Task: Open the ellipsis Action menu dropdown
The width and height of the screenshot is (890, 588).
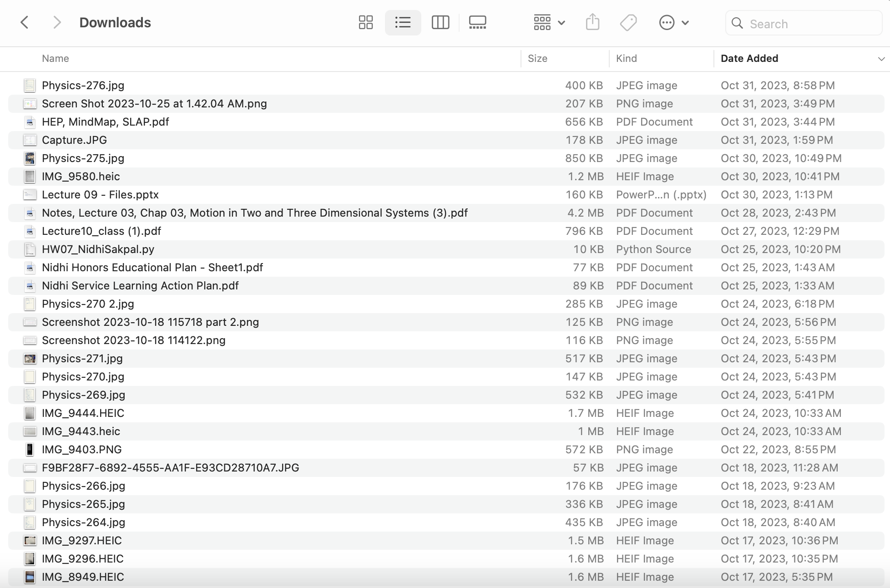Action: click(674, 22)
